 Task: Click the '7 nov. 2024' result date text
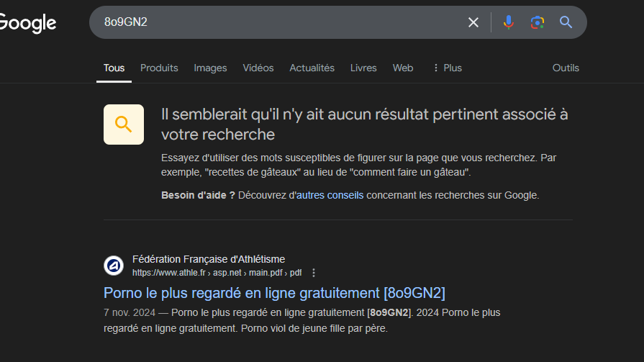click(130, 312)
